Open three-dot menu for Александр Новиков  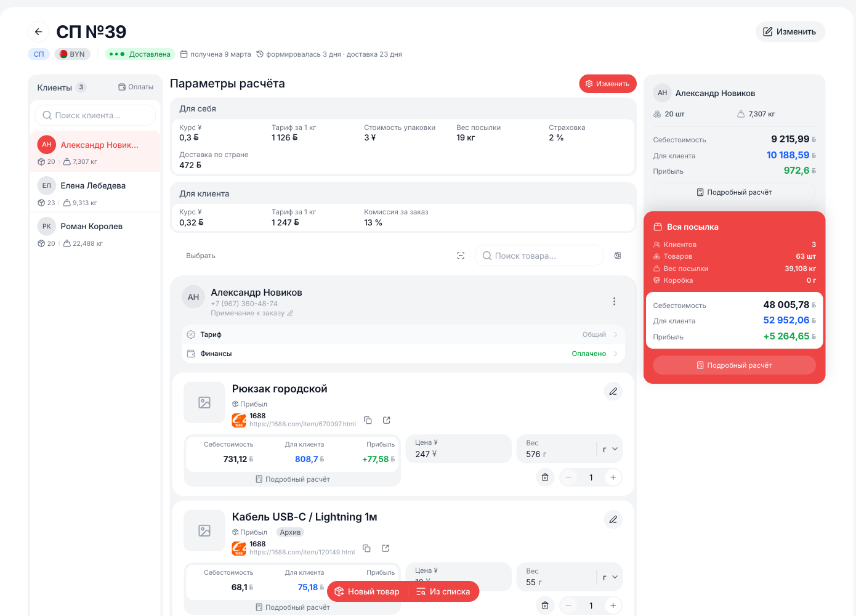(614, 301)
